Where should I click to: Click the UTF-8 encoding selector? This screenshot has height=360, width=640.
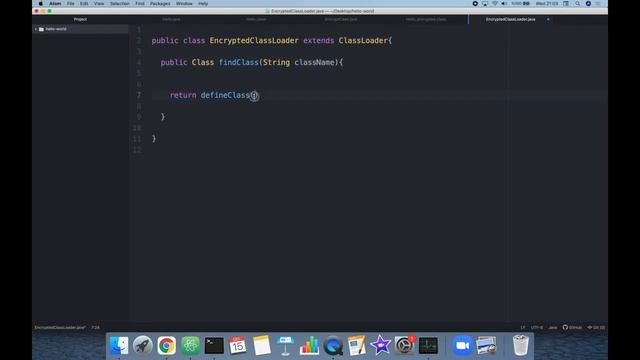(537, 327)
